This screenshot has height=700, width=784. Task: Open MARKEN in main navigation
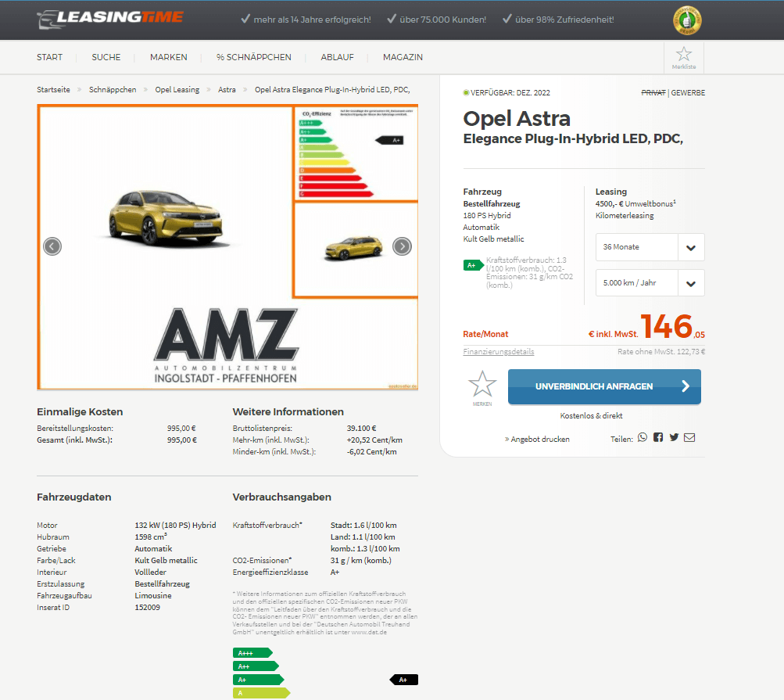tap(169, 57)
